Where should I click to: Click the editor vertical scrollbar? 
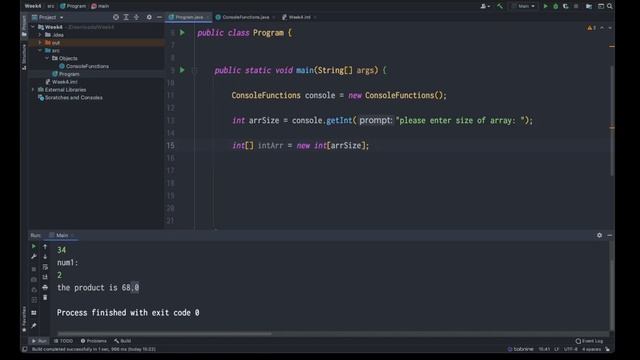click(x=611, y=120)
